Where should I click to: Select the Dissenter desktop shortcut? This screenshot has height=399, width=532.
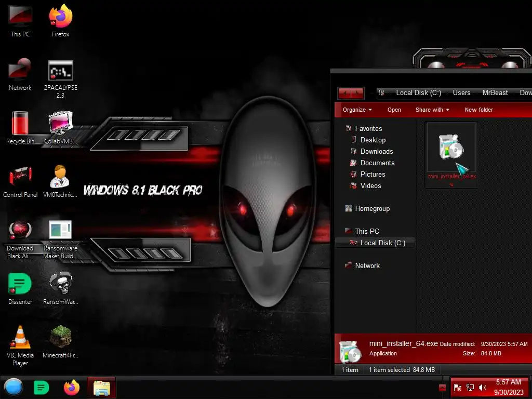20,289
